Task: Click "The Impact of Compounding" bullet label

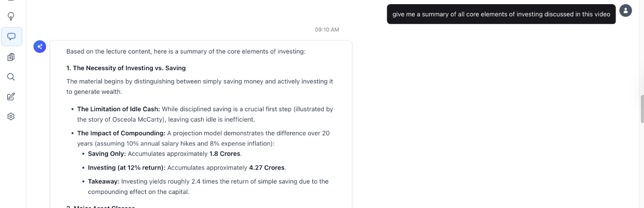Action: click(121, 133)
